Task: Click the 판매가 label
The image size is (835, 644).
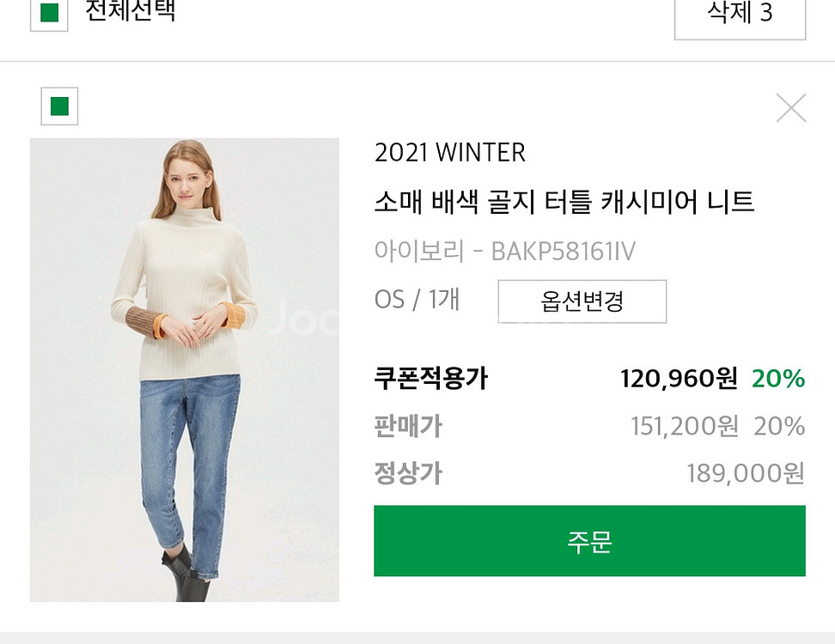Action: pyautogui.click(x=408, y=426)
